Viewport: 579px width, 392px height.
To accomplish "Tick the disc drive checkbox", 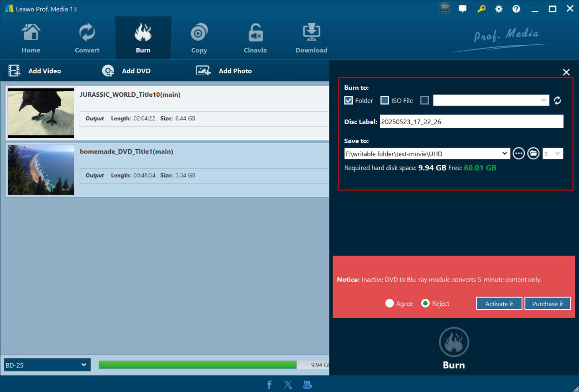I will tap(424, 100).
